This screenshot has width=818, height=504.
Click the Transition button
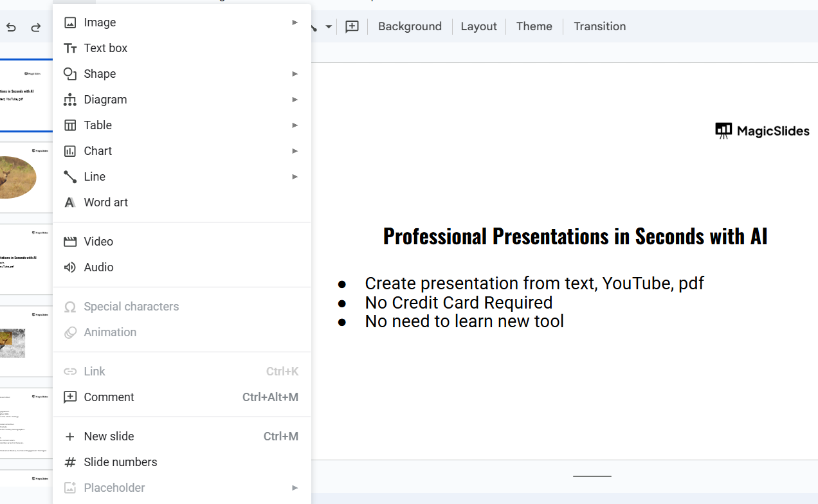pos(599,26)
